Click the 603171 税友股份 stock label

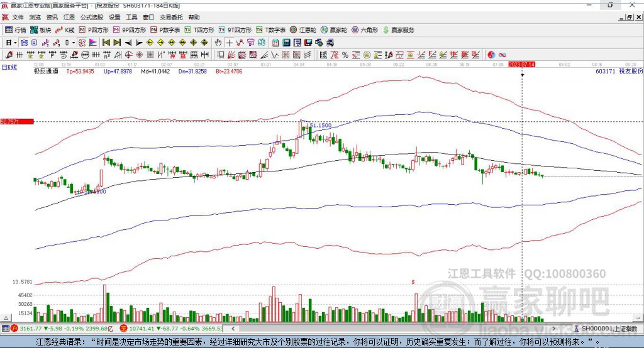[x=619, y=72]
